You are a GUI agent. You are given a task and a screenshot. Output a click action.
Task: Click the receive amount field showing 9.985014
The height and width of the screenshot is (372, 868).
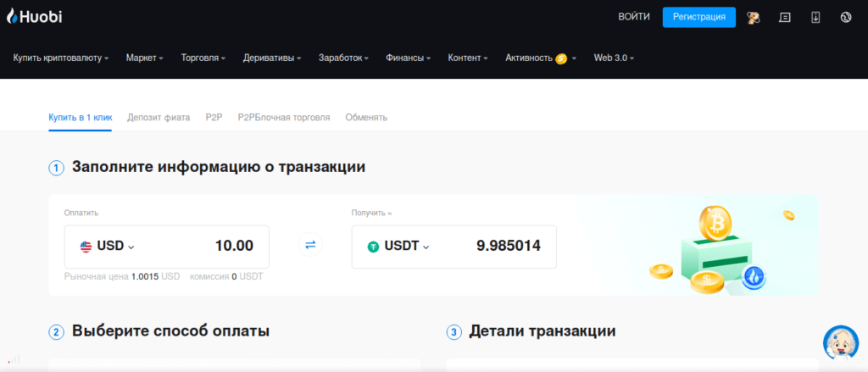509,246
